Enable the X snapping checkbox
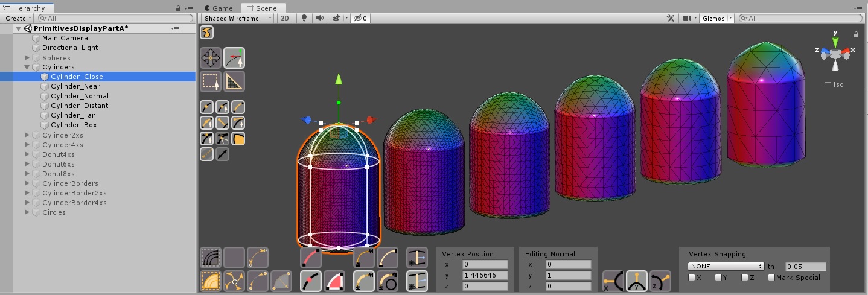The height and width of the screenshot is (295, 868). coord(692,278)
